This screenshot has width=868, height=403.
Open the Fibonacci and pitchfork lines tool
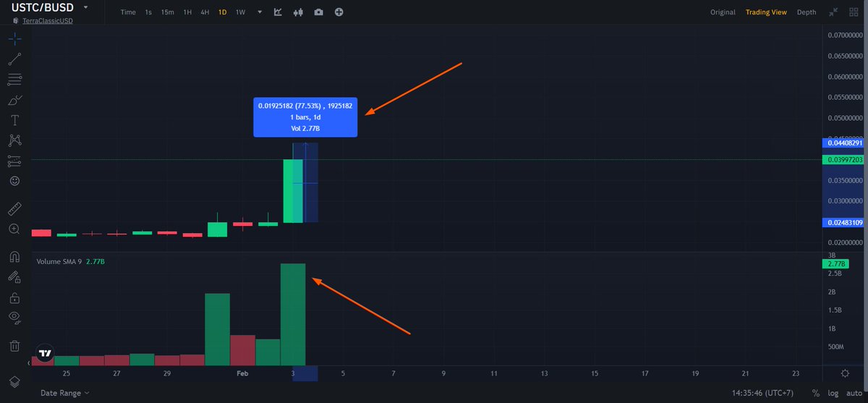[x=14, y=80]
